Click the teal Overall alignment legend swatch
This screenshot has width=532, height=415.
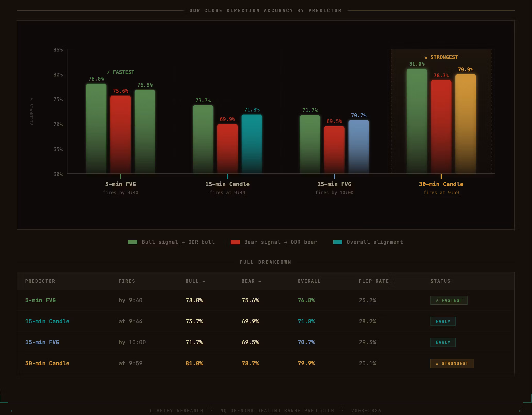[338, 242]
